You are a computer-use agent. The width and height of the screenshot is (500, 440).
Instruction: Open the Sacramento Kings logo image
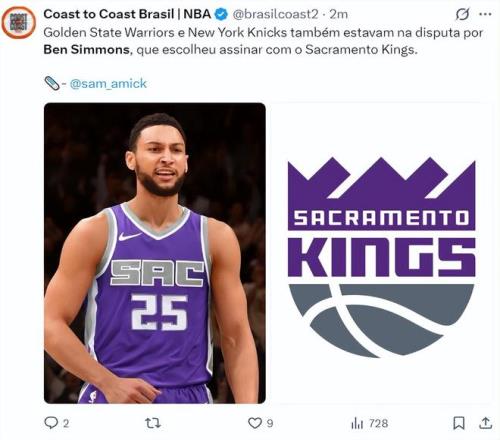381,253
